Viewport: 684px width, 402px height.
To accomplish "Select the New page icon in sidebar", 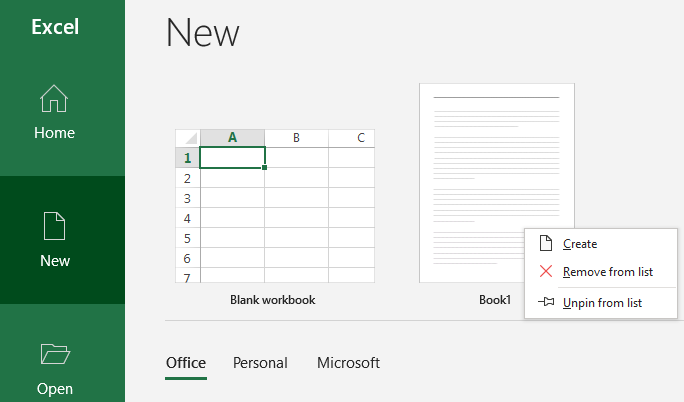I will tap(55, 226).
